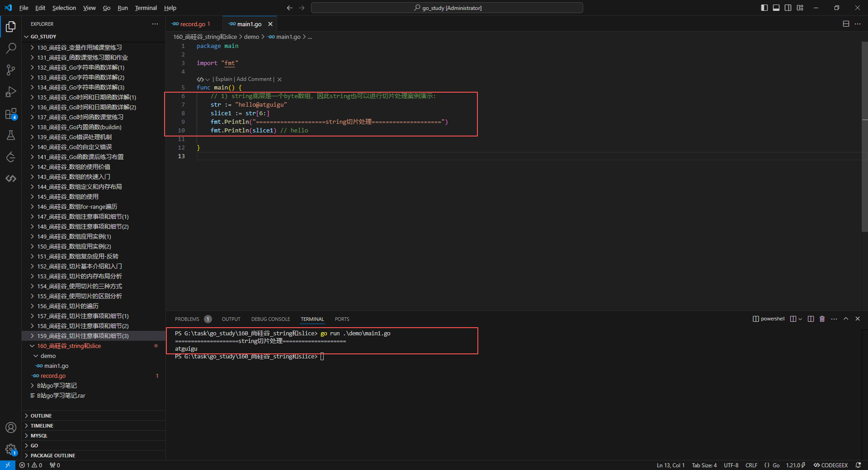Go forward with the navigation arrow
Image resolution: width=868 pixels, height=470 pixels.
click(302, 8)
